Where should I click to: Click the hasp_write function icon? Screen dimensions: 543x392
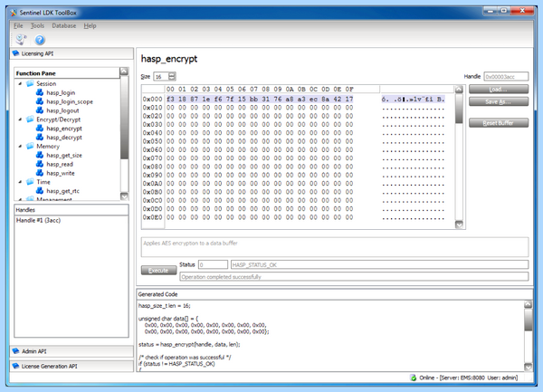click(x=40, y=173)
